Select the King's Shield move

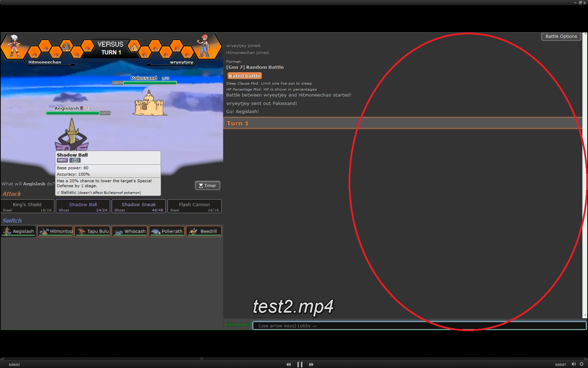coord(27,206)
